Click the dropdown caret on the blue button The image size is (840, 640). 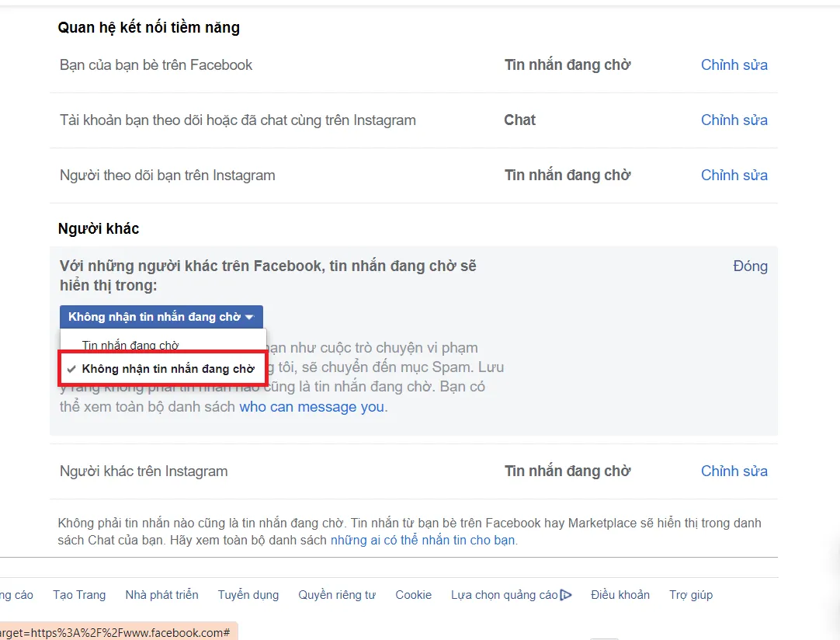(x=249, y=316)
